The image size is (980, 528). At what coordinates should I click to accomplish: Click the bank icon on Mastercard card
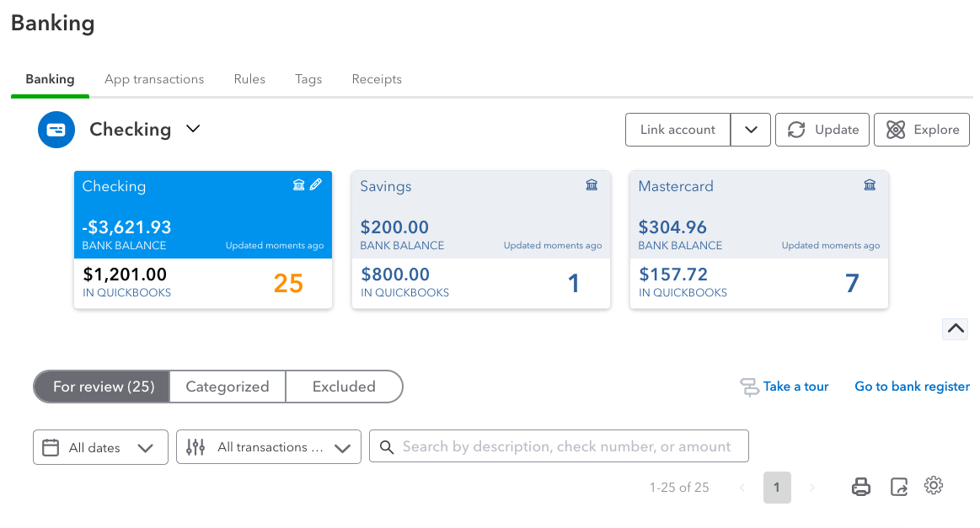[x=870, y=185]
